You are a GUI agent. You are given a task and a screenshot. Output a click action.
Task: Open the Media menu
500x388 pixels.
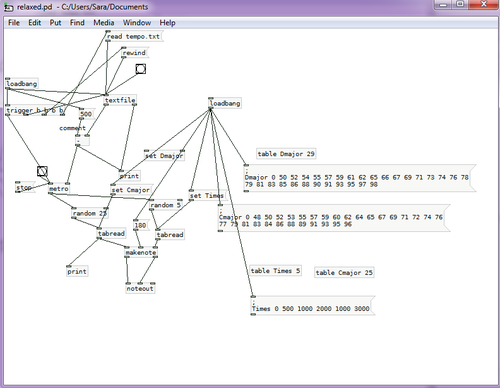[104, 23]
